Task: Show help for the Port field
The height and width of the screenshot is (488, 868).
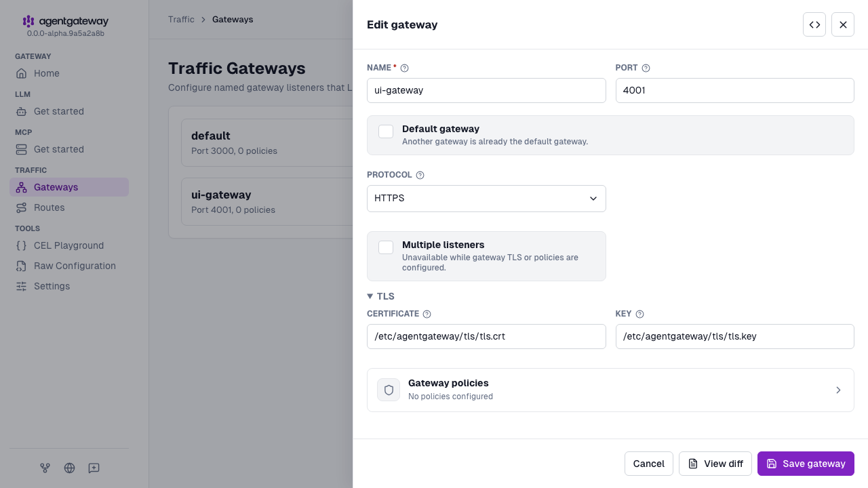Action: point(646,68)
